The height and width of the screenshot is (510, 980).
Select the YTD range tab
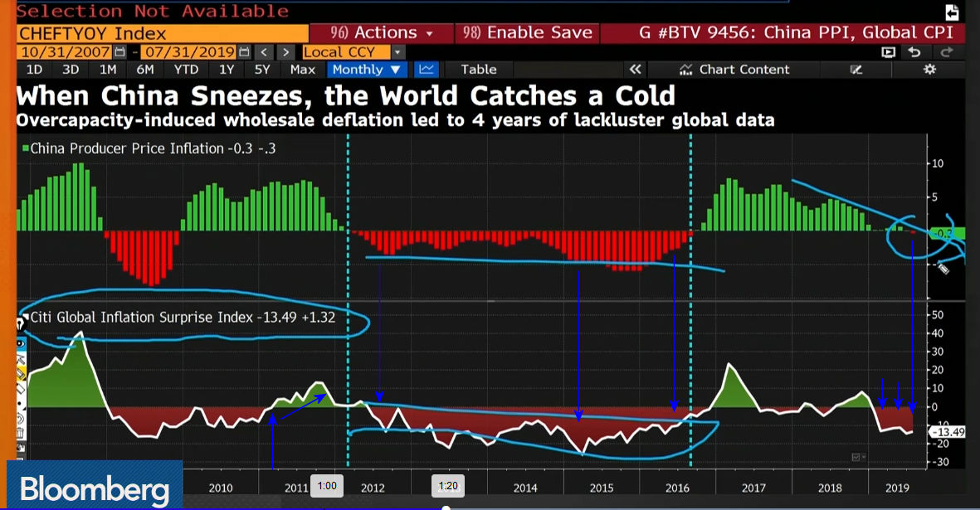[186, 70]
